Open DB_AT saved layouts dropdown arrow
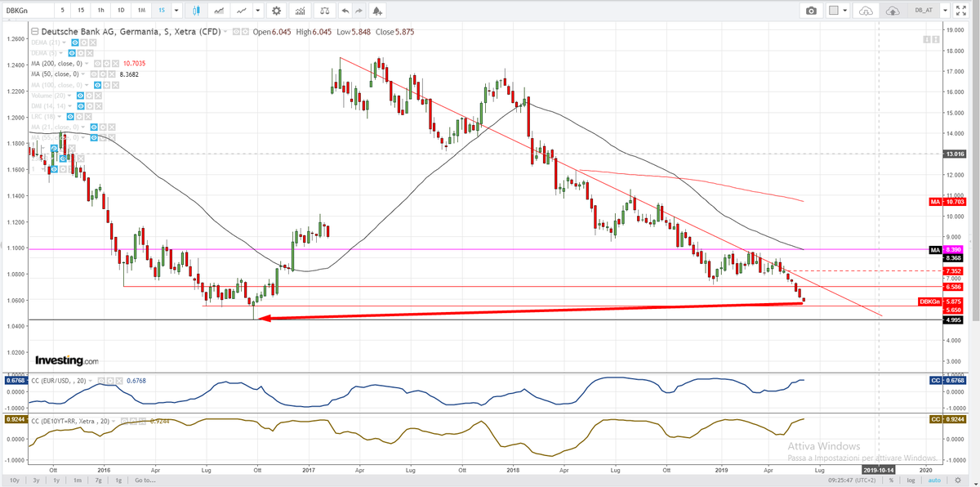 tap(945, 11)
